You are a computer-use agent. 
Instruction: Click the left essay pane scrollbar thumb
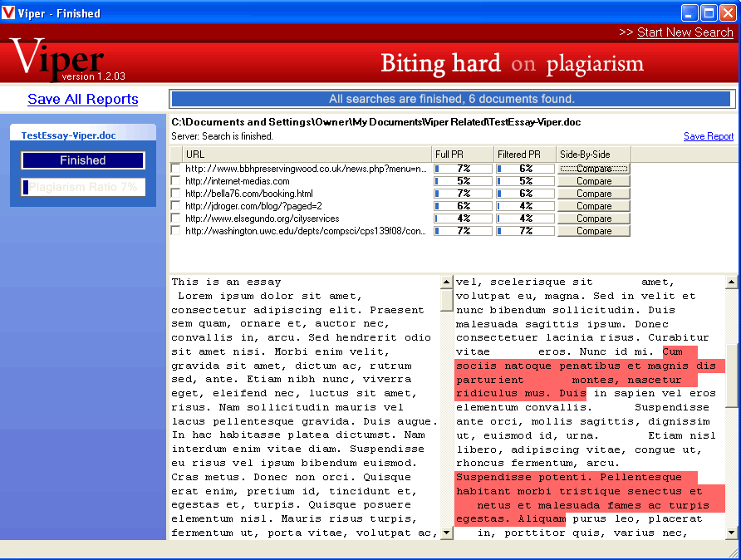click(x=447, y=300)
